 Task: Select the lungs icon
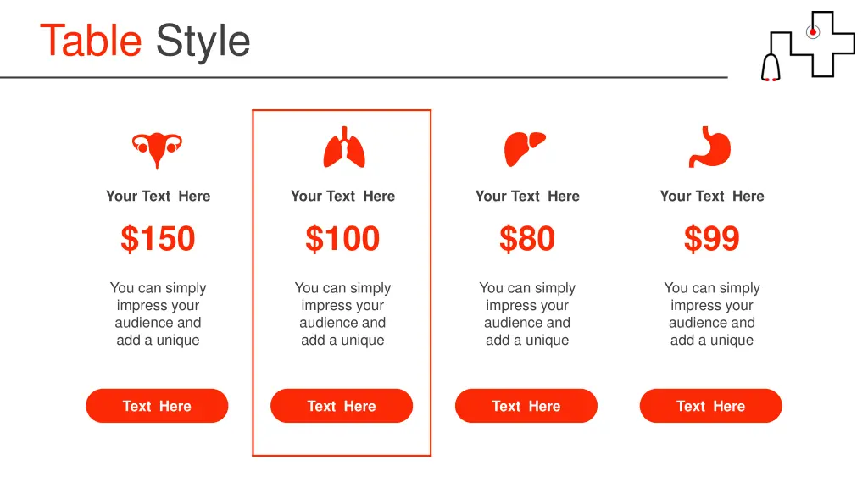[x=344, y=147]
